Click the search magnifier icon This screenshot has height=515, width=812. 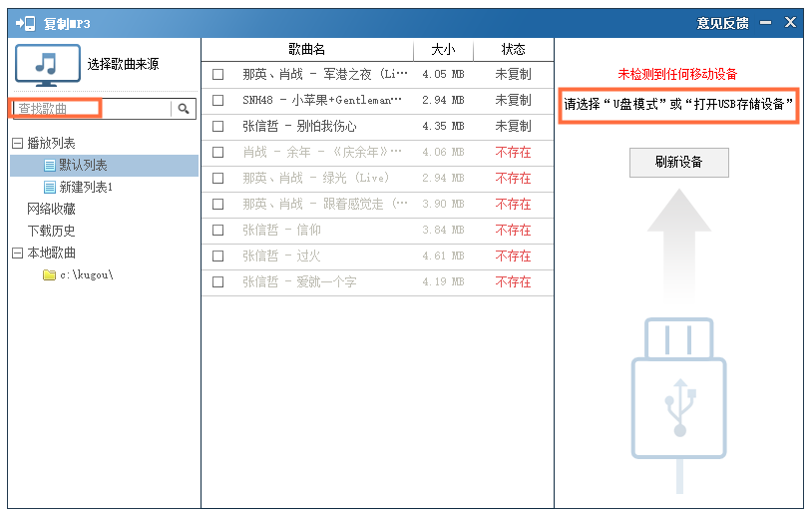point(184,109)
